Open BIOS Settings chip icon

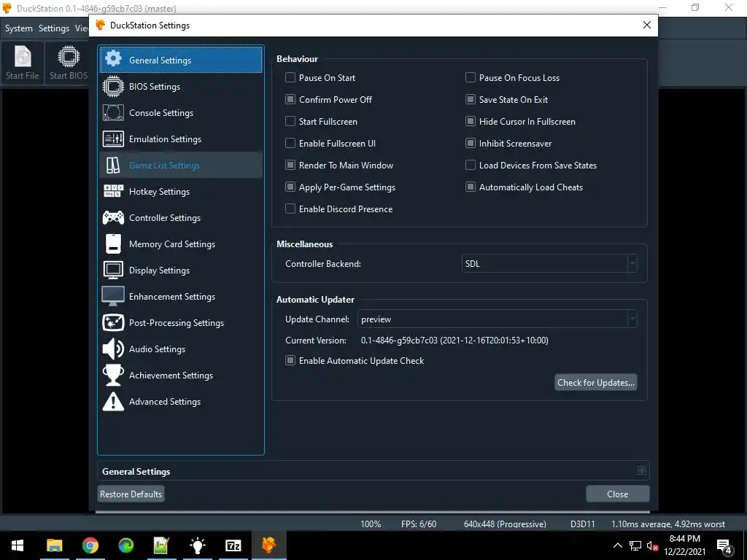click(x=113, y=86)
